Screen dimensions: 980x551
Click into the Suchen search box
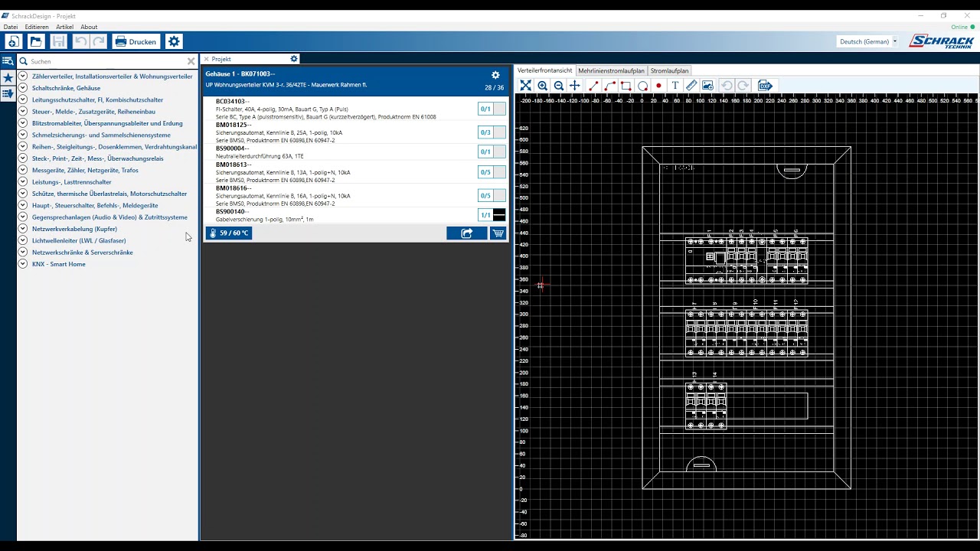click(x=107, y=61)
